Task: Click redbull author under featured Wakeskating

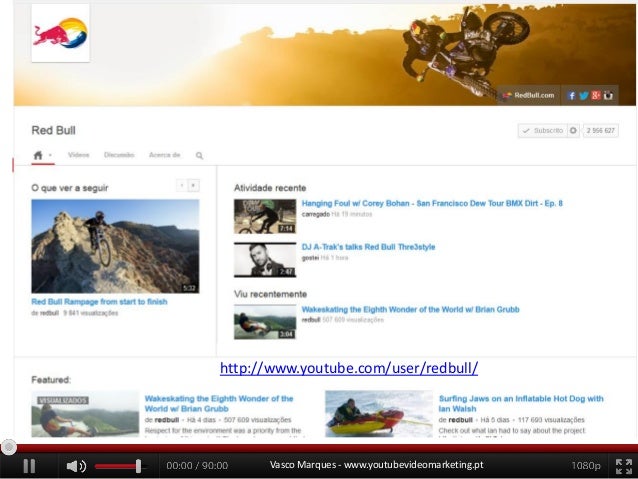Action: [167, 420]
